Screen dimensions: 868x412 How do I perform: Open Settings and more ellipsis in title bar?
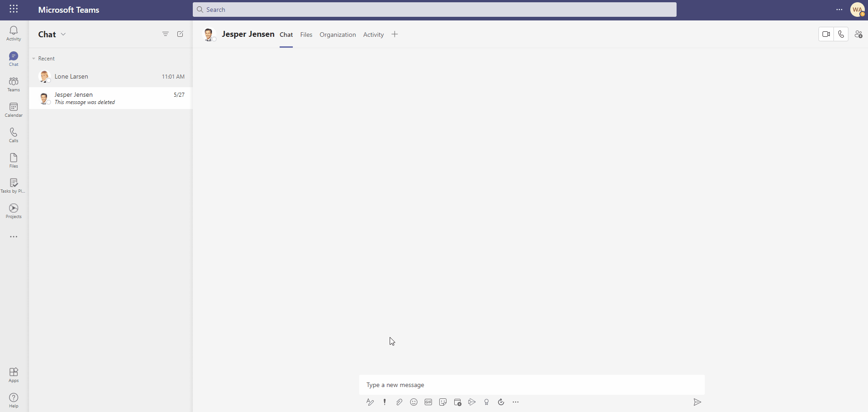[x=839, y=10]
